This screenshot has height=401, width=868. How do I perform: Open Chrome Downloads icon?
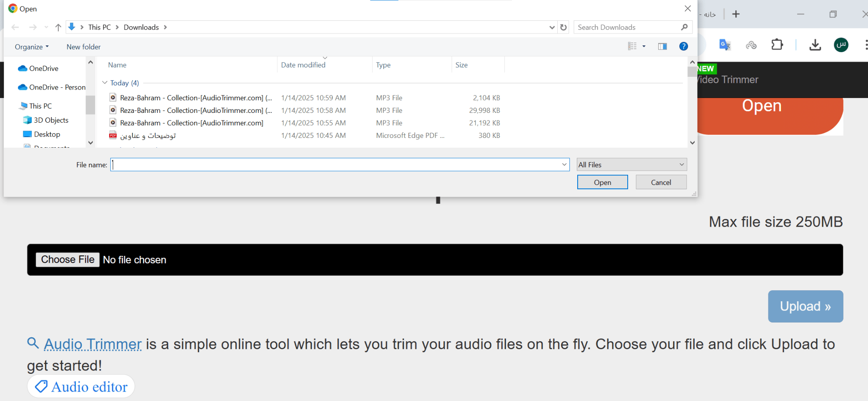[815, 45]
